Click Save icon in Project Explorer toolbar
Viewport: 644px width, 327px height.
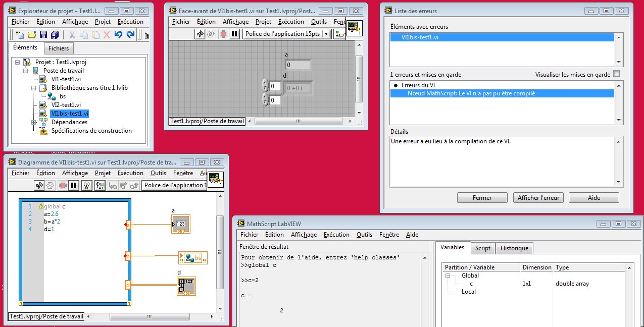[43, 35]
